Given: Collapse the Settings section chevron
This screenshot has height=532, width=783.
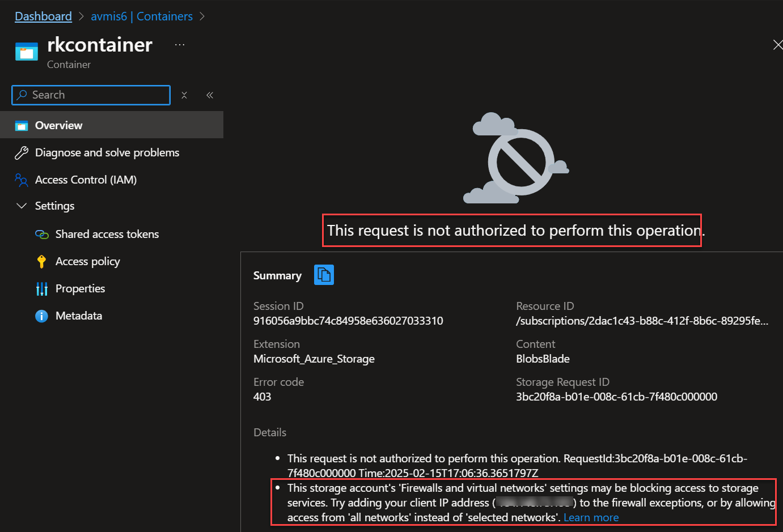Looking at the screenshot, I should [x=22, y=206].
